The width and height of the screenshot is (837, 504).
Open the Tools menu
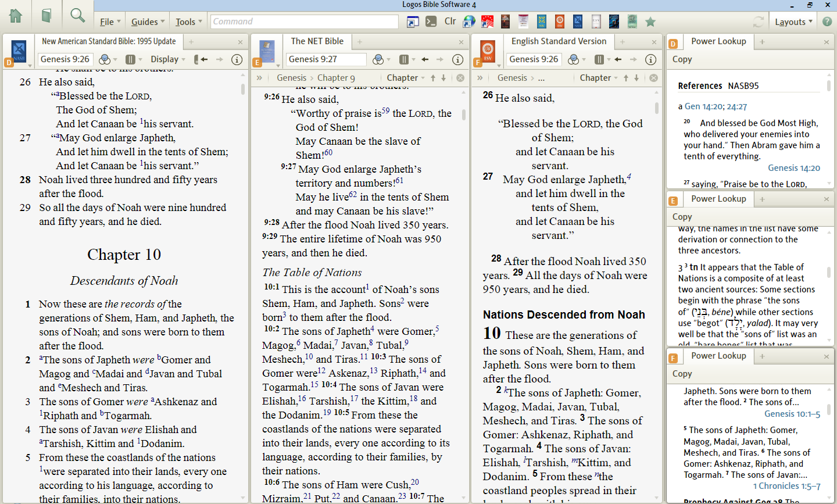click(189, 22)
